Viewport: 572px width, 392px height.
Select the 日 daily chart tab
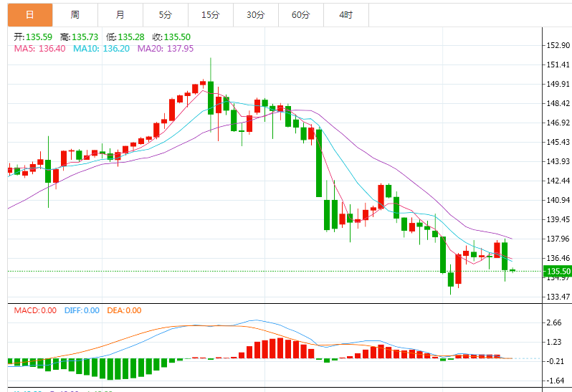(x=30, y=15)
